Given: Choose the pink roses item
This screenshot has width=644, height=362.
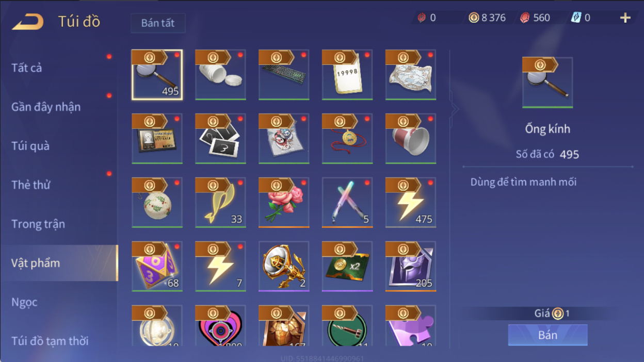Looking at the screenshot, I should [x=284, y=203].
